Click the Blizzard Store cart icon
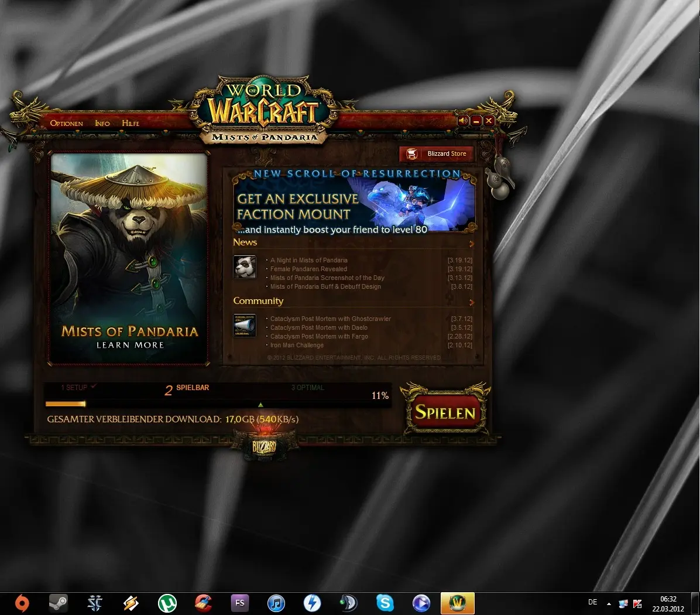Image resolution: width=700 pixels, height=615 pixels. click(x=411, y=153)
